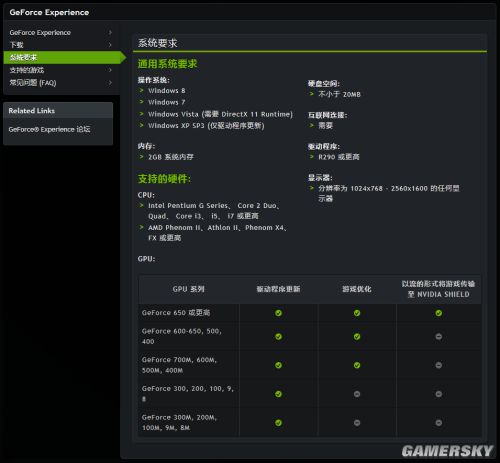Open the 下载 menu item
The image size is (500, 463).
[x=16, y=45]
